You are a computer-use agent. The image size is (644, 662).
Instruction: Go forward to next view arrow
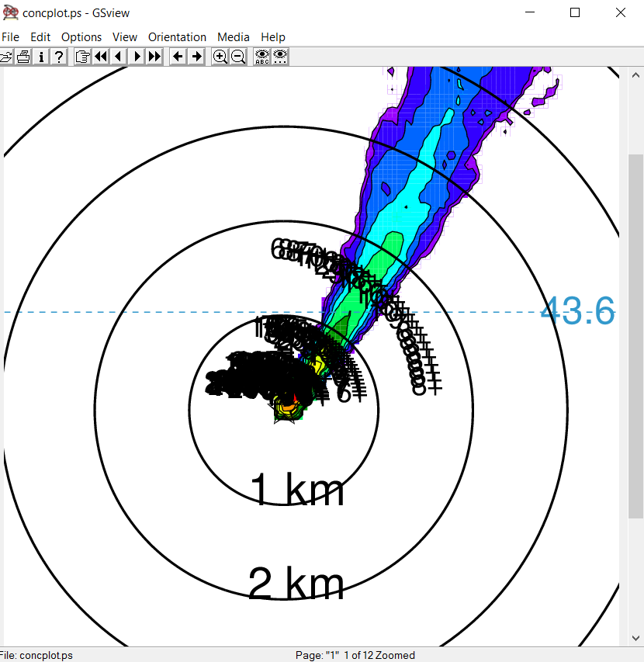(x=196, y=57)
